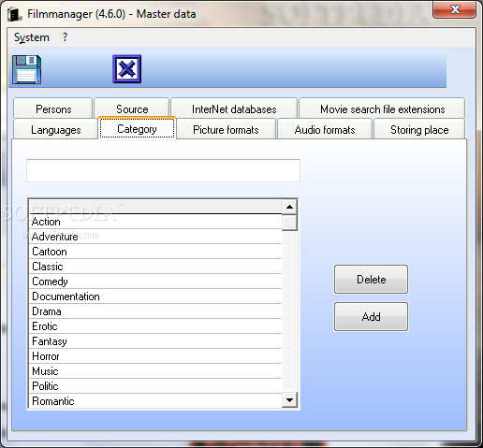The height and width of the screenshot is (448, 483).
Task: Select the Erotic category row
Action: point(155,326)
